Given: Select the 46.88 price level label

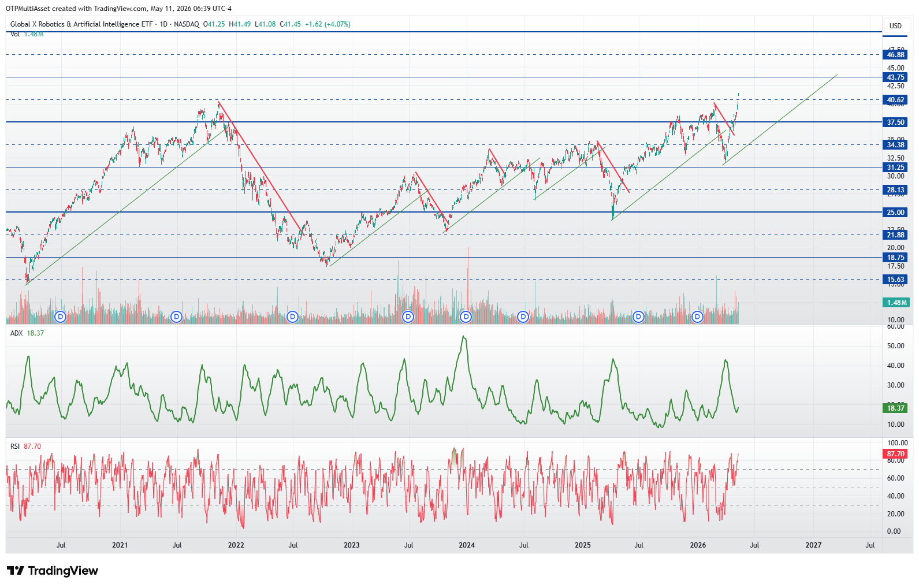Looking at the screenshot, I should (895, 55).
